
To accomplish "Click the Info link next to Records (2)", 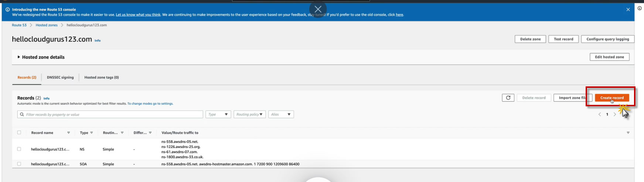I will pos(47,99).
